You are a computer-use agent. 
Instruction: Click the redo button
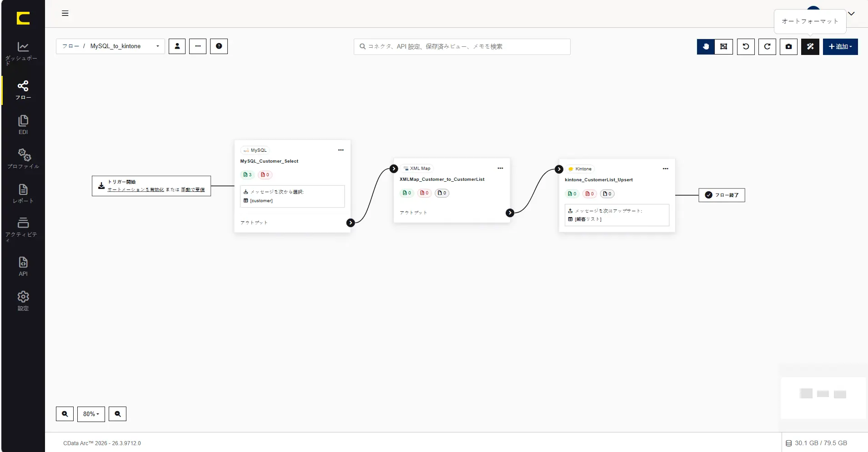coord(767,47)
